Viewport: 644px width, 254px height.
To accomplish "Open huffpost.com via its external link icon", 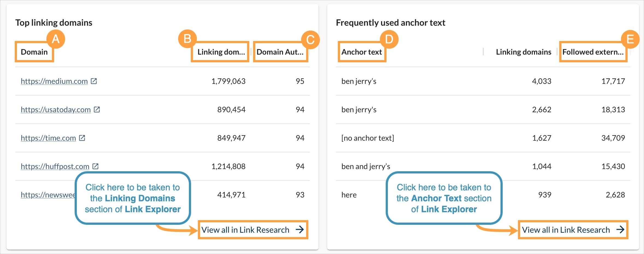I will [x=96, y=166].
